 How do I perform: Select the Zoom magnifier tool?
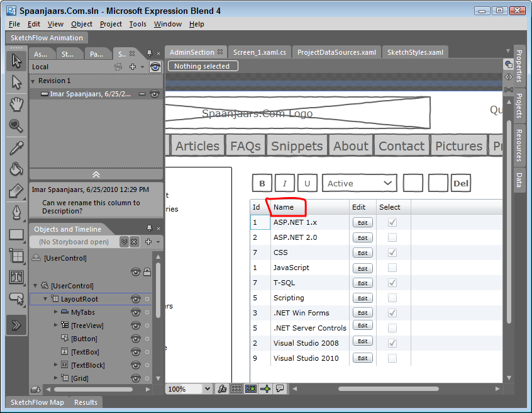pyautogui.click(x=16, y=126)
